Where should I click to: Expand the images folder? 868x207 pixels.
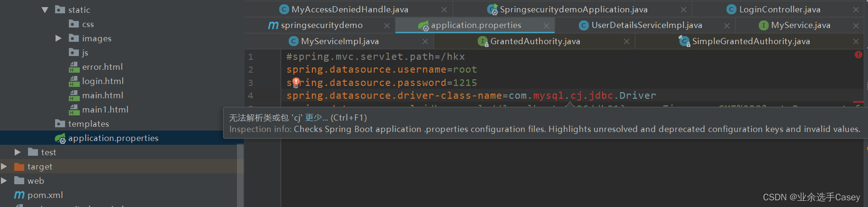click(58, 38)
